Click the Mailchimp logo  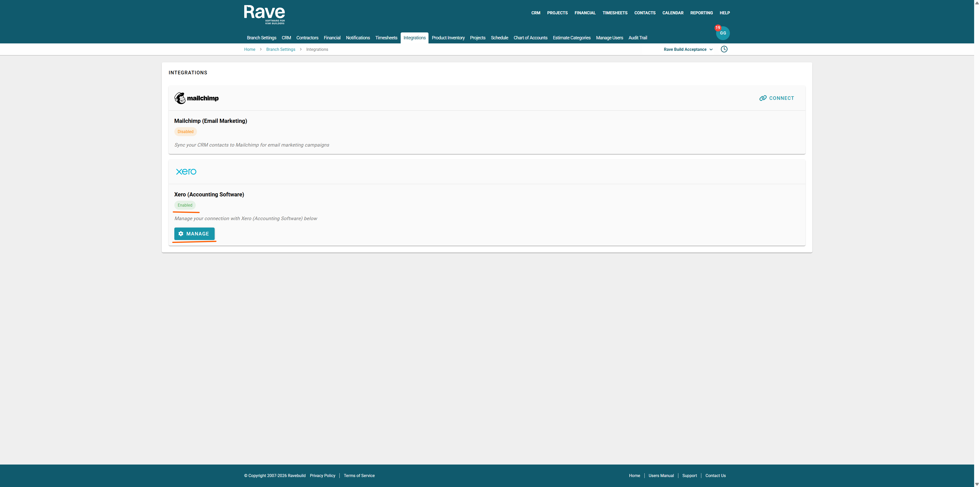pos(196,98)
